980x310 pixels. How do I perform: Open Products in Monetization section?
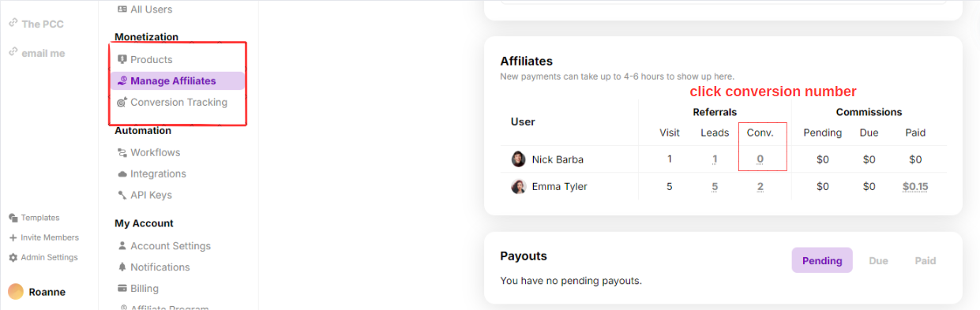point(145,59)
